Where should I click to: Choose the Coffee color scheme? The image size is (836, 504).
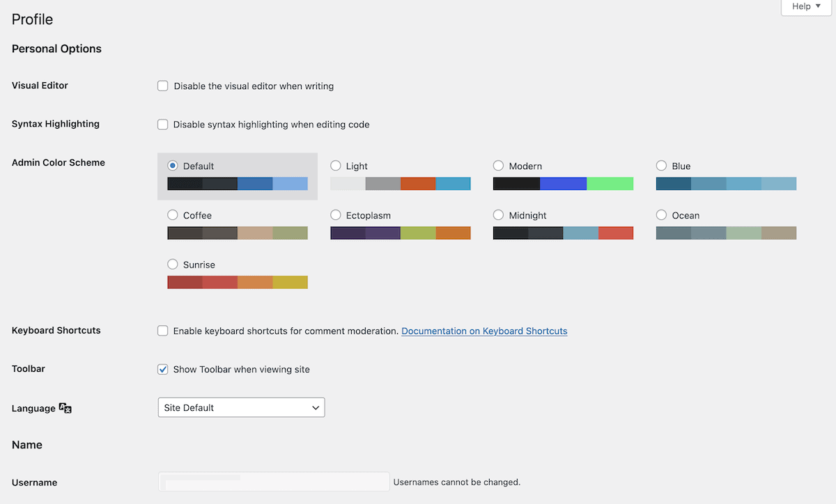(x=172, y=215)
